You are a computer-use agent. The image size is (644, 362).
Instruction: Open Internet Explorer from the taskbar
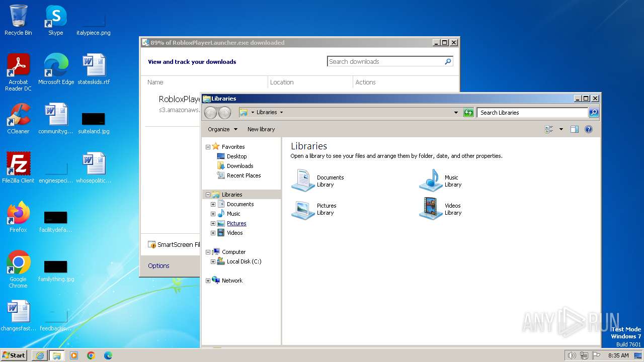40,355
